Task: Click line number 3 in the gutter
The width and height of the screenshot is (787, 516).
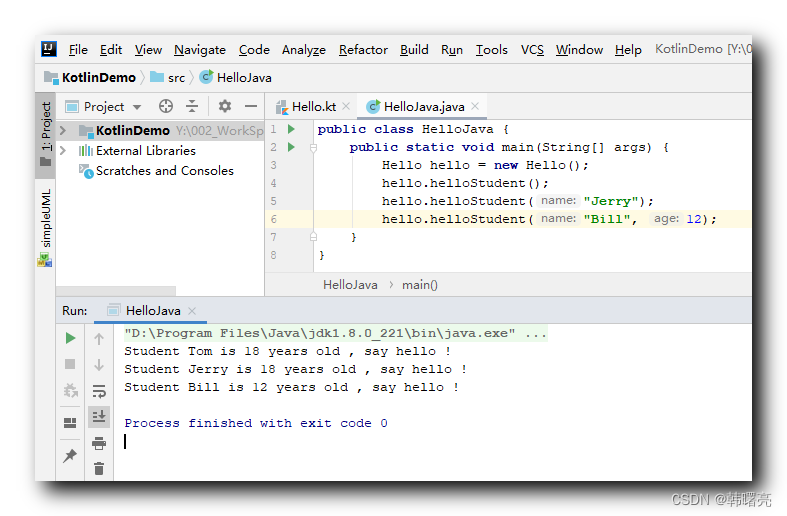Action: [274, 165]
